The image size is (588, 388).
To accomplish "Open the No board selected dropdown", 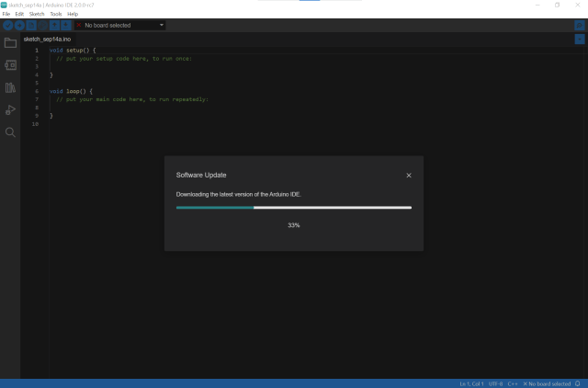I will 120,25.
